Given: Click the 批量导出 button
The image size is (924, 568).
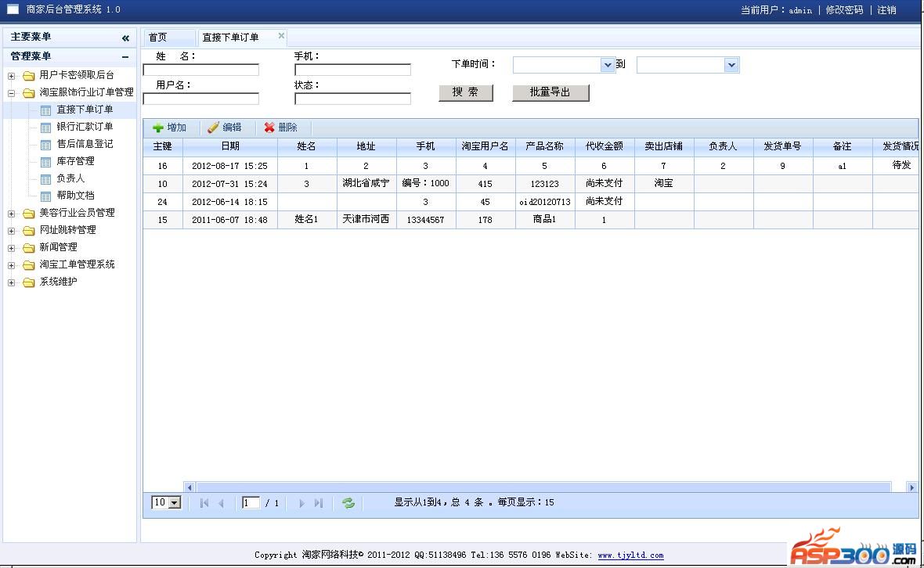Looking at the screenshot, I should 550,92.
